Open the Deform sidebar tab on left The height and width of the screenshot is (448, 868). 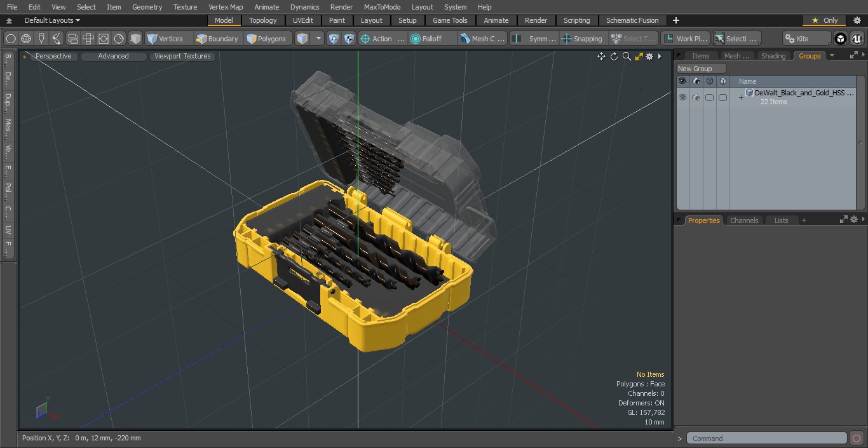[7, 79]
